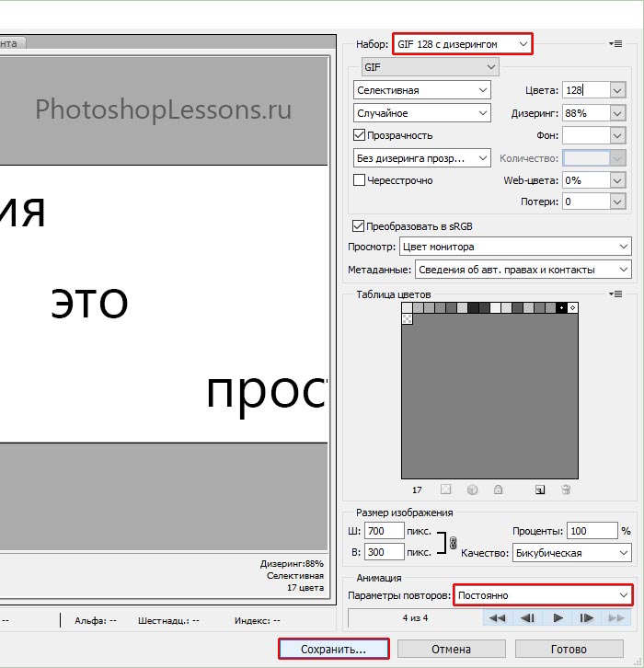The height and width of the screenshot is (668, 644).
Task: Enable the Чересстрочно checkbox
Action: click(359, 180)
